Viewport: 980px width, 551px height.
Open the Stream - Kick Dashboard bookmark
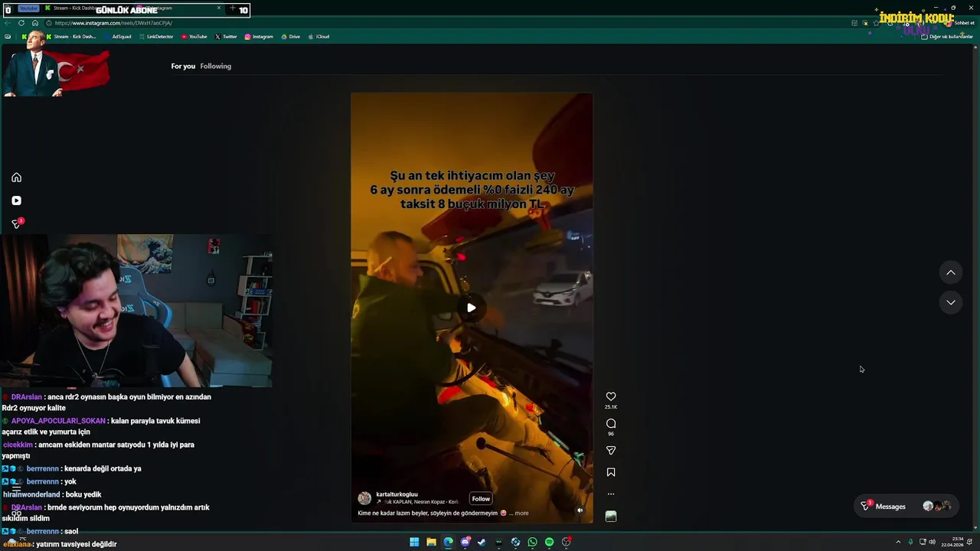[x=71, y=37]
